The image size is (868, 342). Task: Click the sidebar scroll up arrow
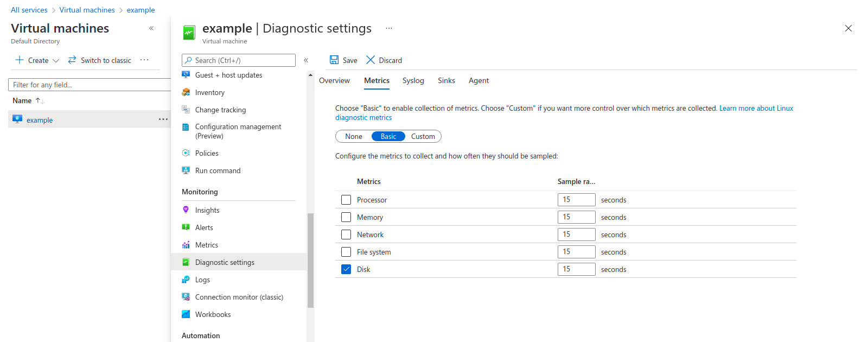point(310,75)
